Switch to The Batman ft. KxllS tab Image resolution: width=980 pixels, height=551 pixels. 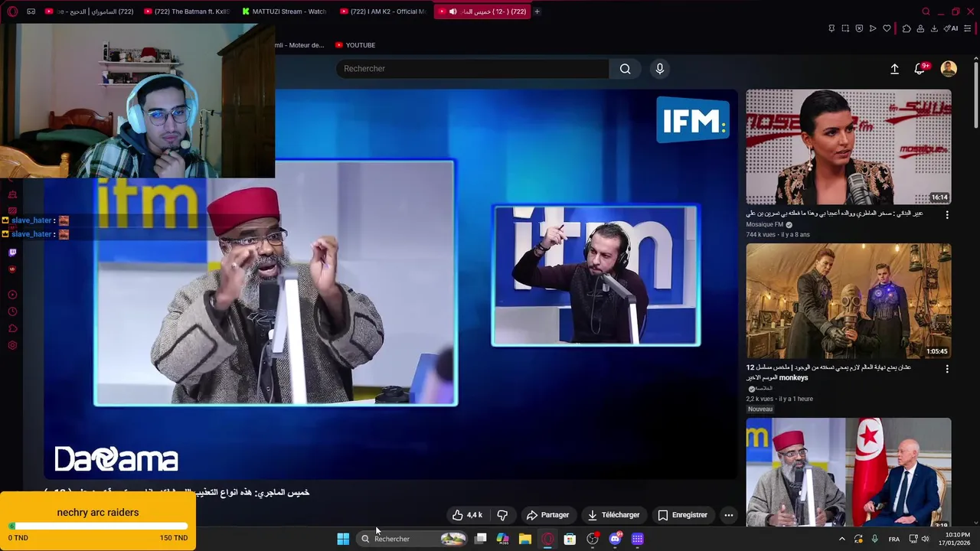point(187,11)
